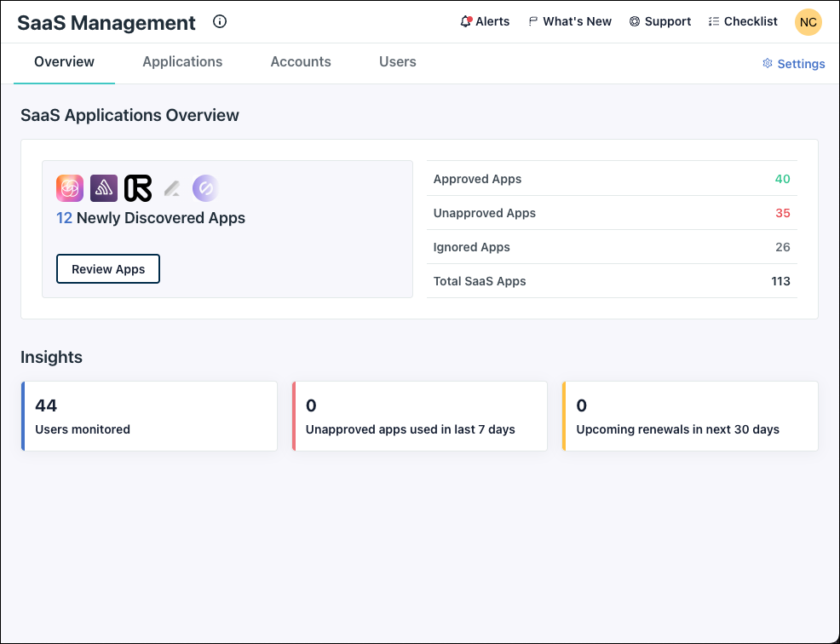Click the Unapproved Apps count 35
Image resolution: width=840 pixels, height=644 pixels.
pyautogui.click(x=783, y=213)
